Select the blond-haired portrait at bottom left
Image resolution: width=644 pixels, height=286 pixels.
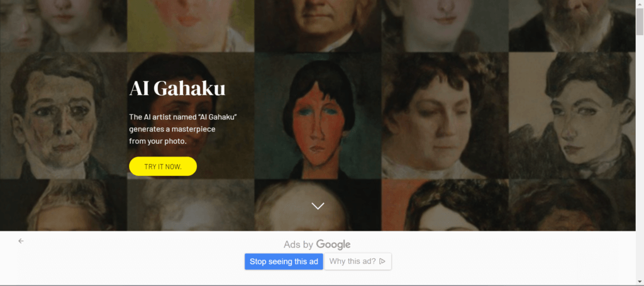click(x=64, y=205)
